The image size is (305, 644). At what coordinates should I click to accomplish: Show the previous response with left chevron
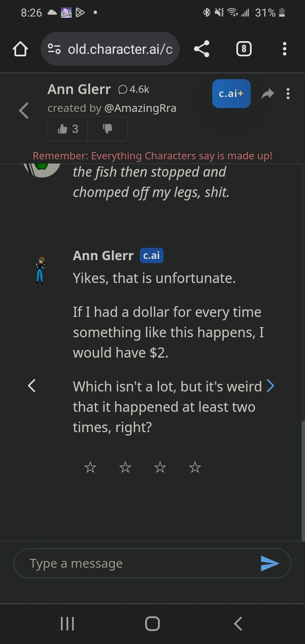[32, 386]
